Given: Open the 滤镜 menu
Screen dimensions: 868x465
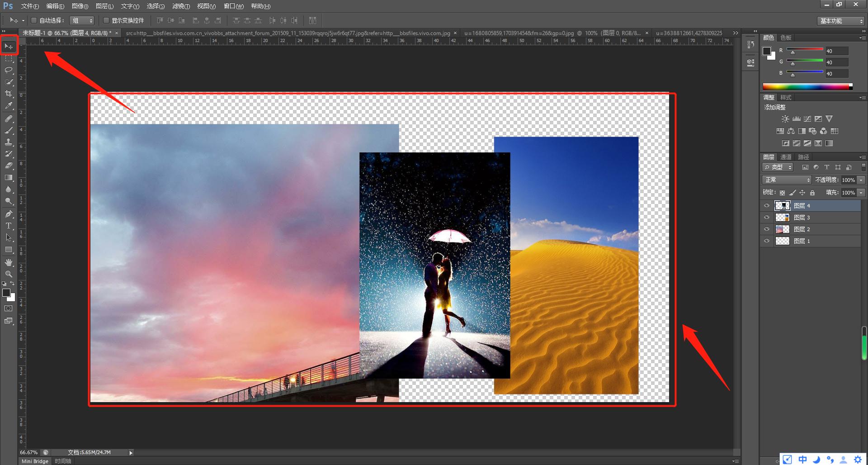Looking at the screenshot, I should (181, 6).
